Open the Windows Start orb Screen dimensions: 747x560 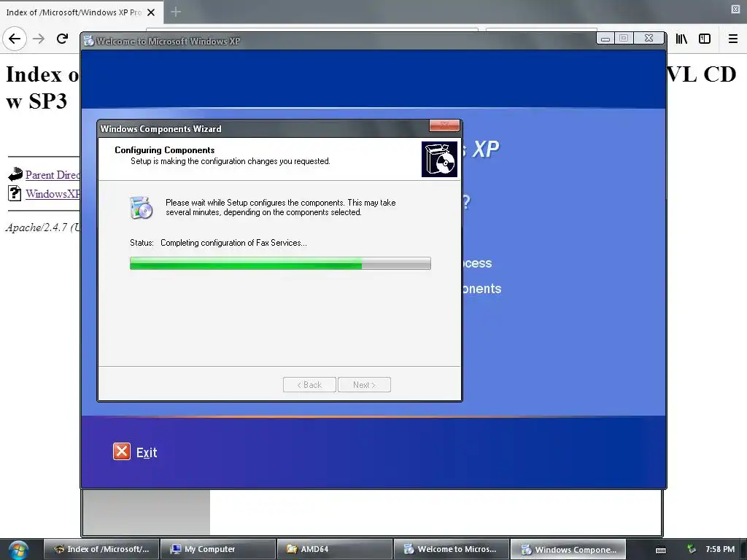[x=18, y=550]
